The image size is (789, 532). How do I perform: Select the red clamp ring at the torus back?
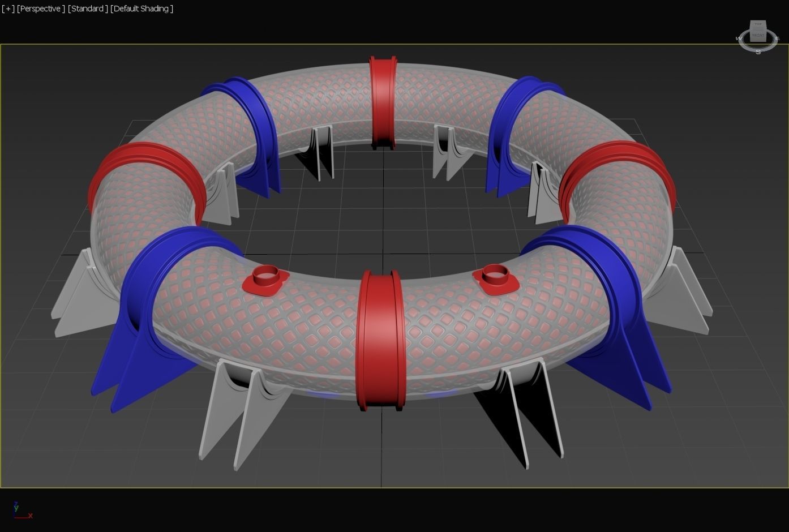pos(383,102)
